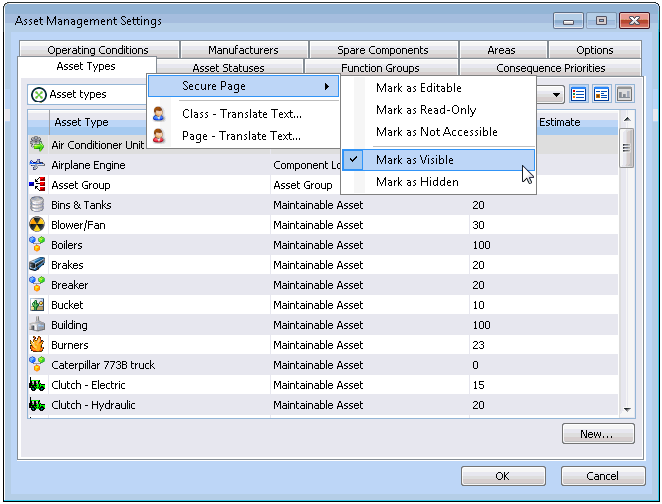Image resolution: width=662 pixels, height=504 pixels.
Task: Click the Blower/Fan radiation icon
Action: 37,225
